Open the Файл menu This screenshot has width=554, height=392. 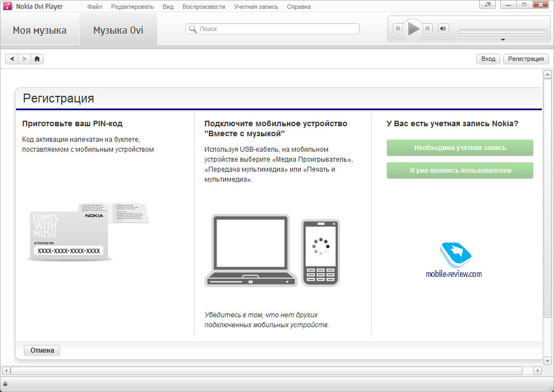click(x=95, y=7)
